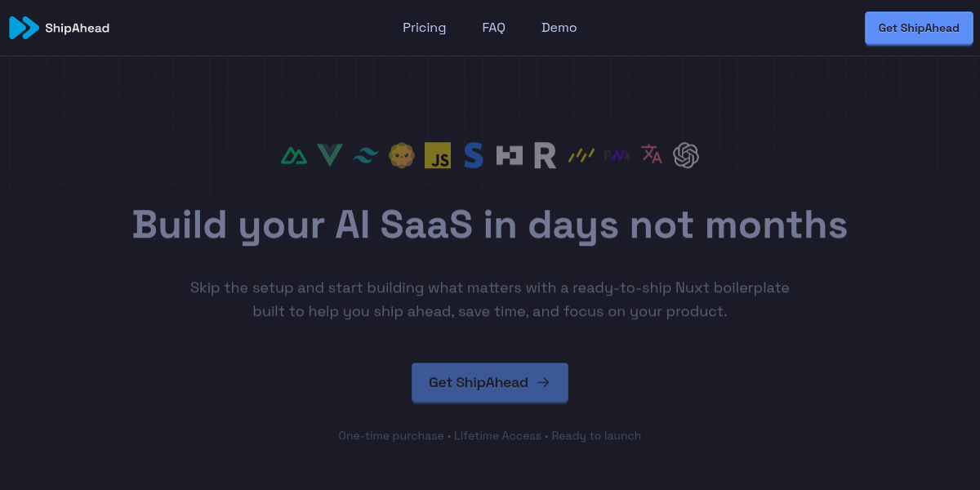Select the gray blocky H icon
This screenshot has width=980, height=490.
click(x=510, y=155)
